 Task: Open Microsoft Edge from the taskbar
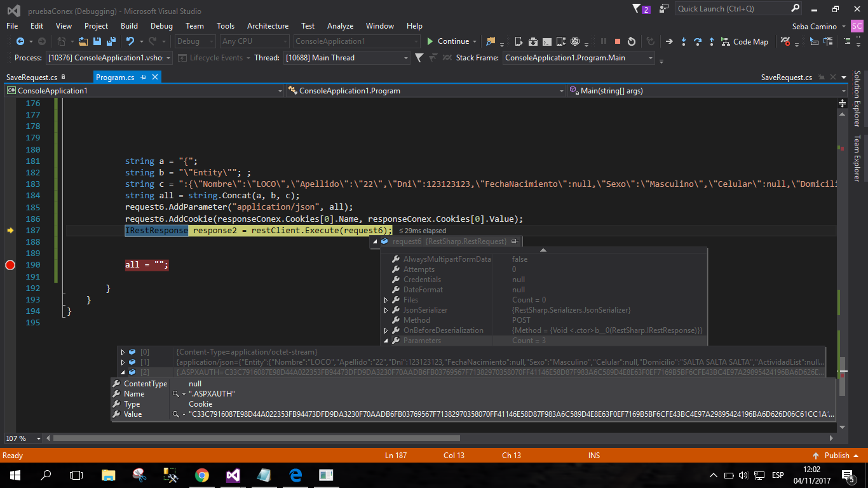[x=295, y=475]
